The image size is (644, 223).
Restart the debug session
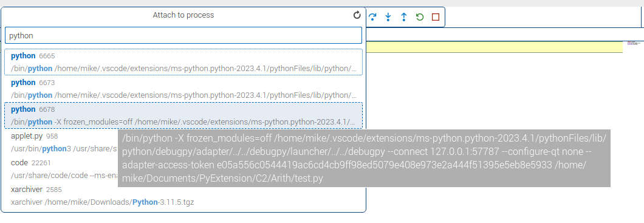(419, 17)
